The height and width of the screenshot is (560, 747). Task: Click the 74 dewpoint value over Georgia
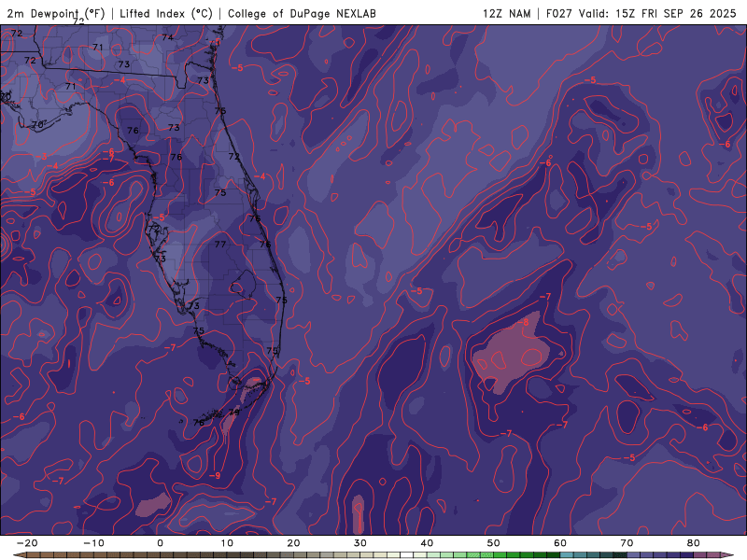pos(167,37)
